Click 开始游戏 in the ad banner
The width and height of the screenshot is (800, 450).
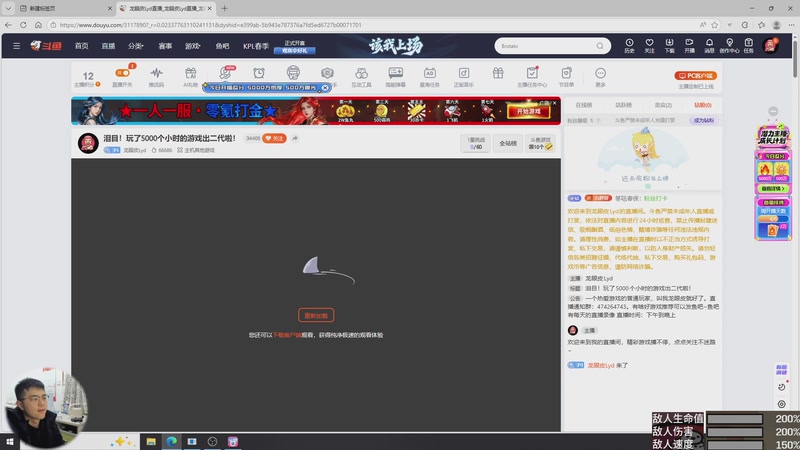pos(529,111)
